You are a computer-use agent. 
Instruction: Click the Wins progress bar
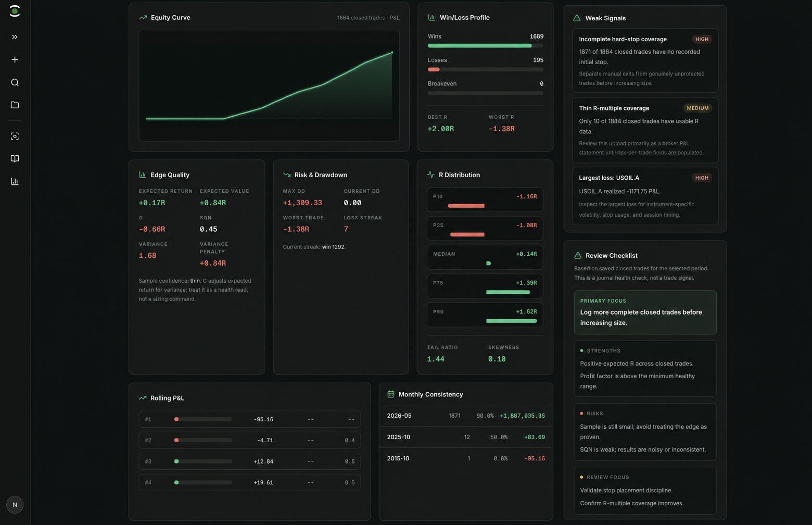tap(485, 46)
